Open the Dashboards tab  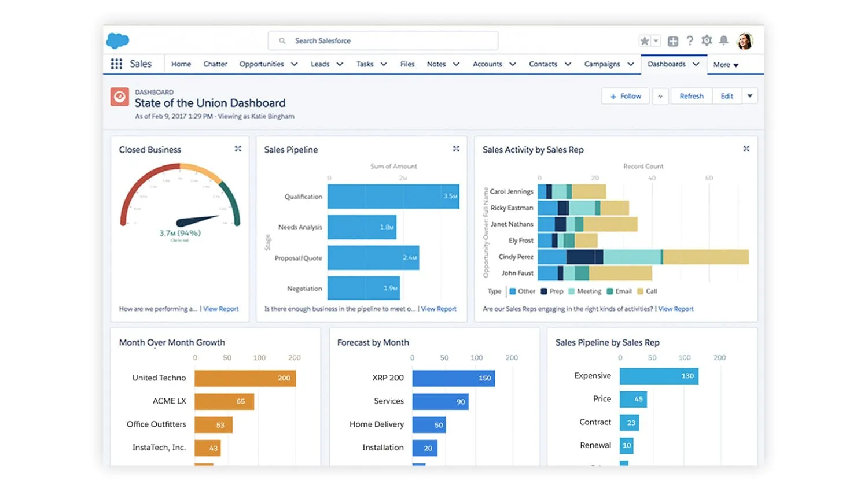coord(667,64)
